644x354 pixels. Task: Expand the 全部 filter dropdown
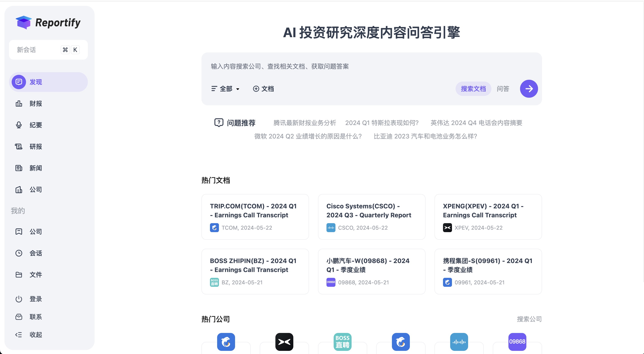[x=225, y=89]
